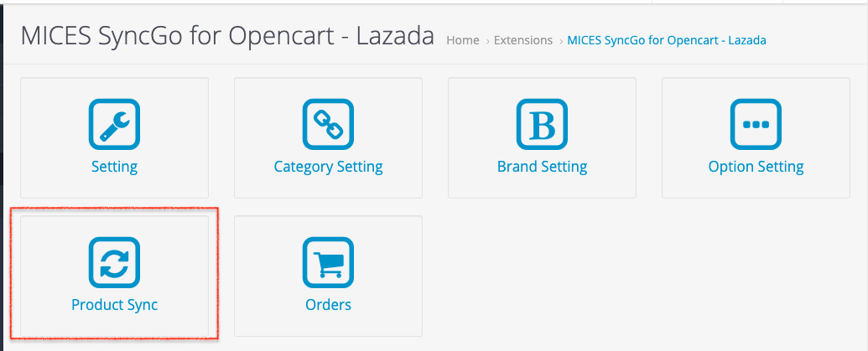
Task: Click the shopping cart Orders icon
Action: (328, 263)
